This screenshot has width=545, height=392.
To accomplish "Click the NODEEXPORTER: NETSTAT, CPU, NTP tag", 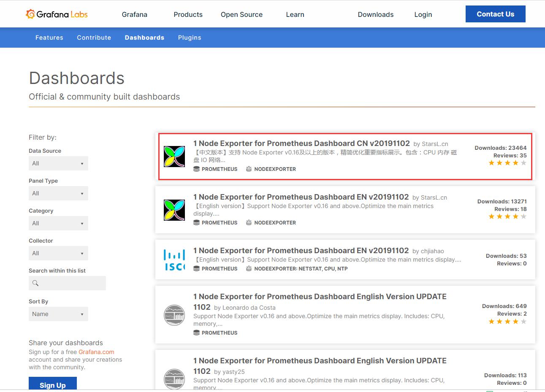I will click(301, 268).
